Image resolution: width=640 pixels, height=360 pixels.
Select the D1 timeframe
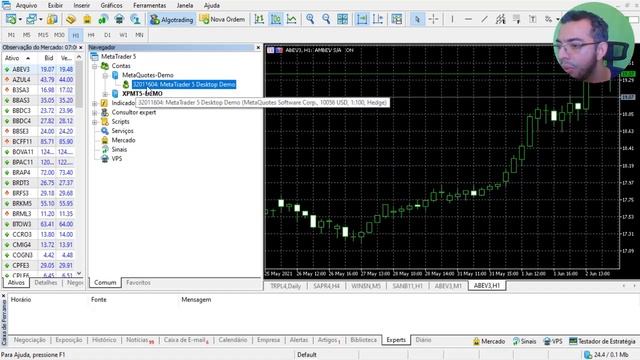point(107,35)
